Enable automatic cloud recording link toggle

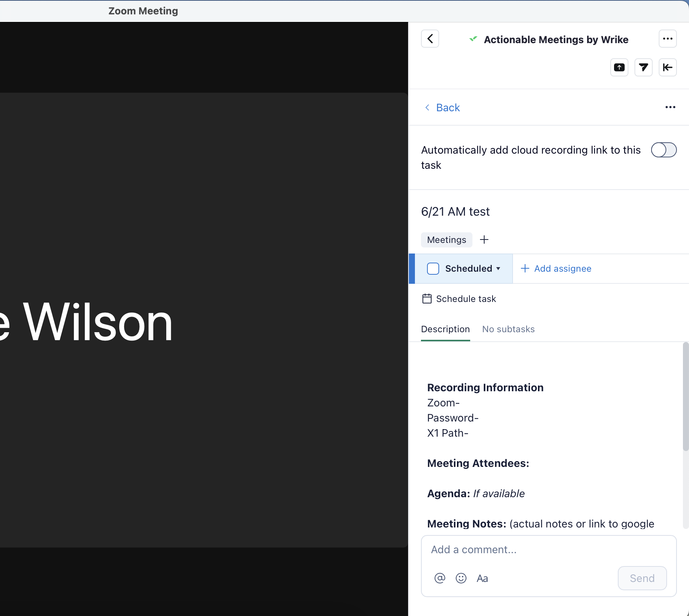(x=664, y=150)
